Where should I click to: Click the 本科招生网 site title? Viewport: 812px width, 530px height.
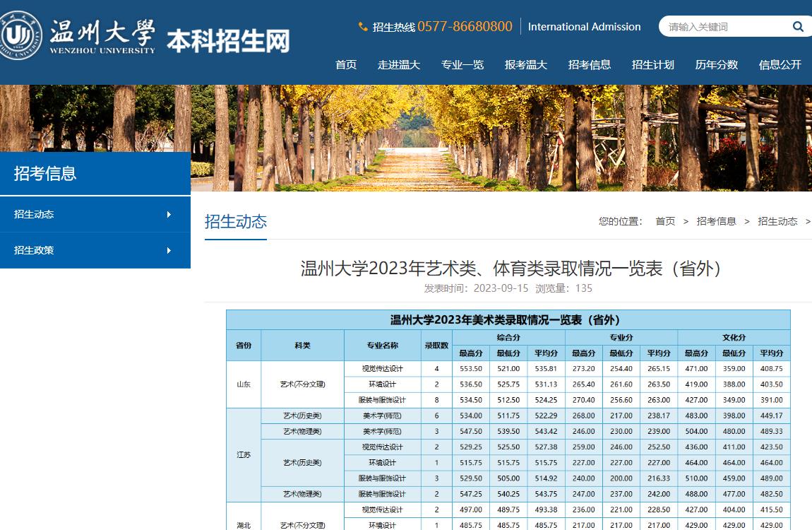click(228, 41)
